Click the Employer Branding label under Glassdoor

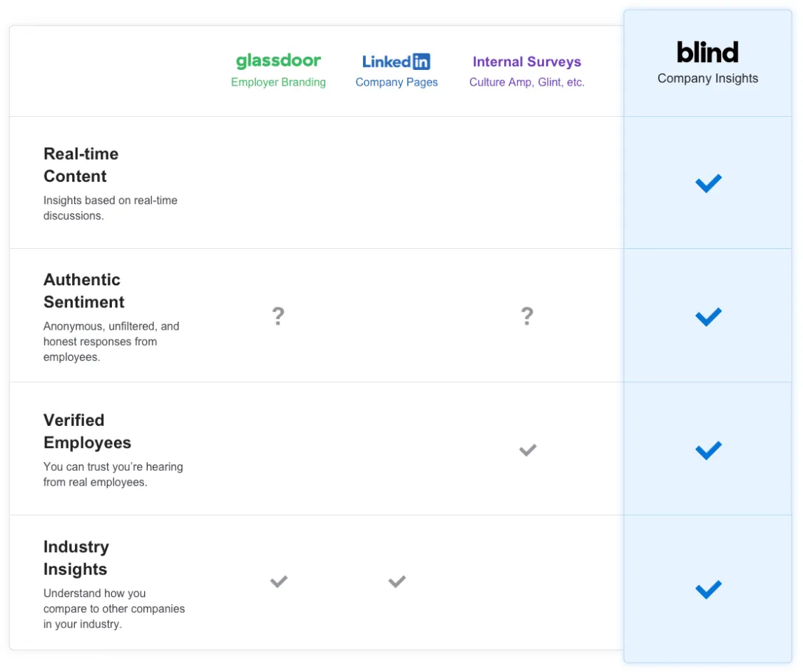coord(278,82)
